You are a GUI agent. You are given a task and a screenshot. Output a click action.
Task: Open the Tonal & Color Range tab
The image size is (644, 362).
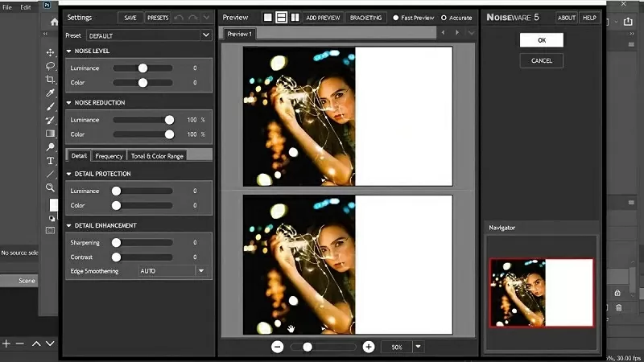pos(157,155)
